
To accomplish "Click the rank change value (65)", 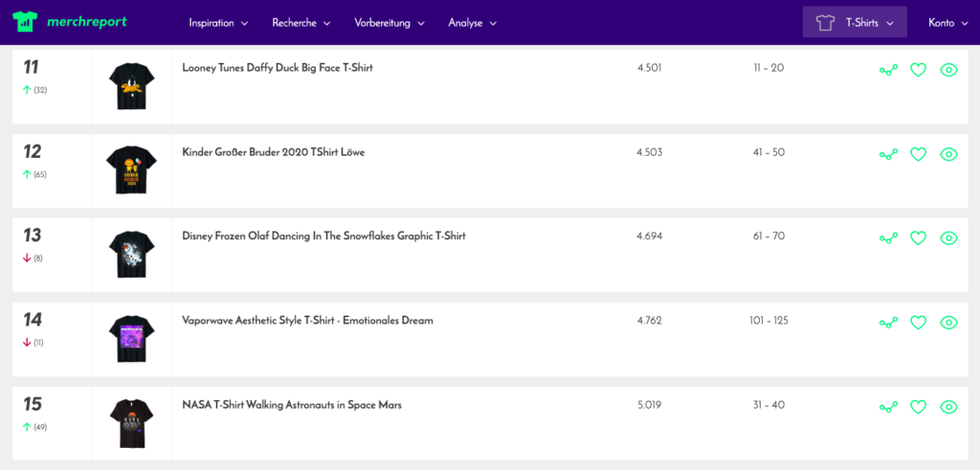I will coord(40,174).
